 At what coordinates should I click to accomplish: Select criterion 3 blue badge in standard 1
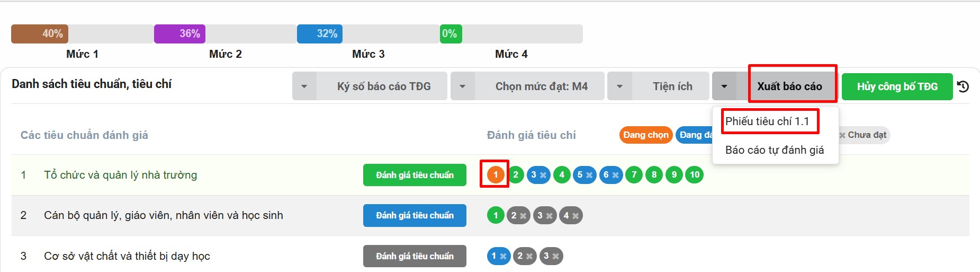tap(538, 174)
